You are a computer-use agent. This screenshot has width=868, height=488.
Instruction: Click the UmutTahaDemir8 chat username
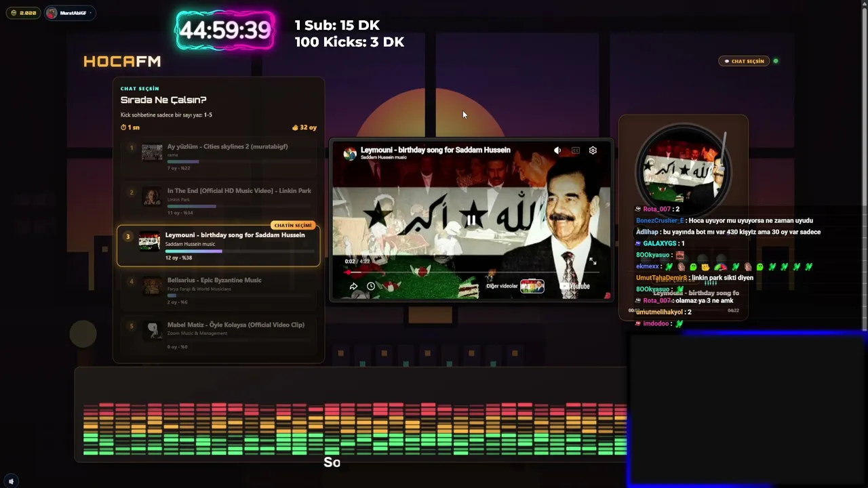[662, 278]
